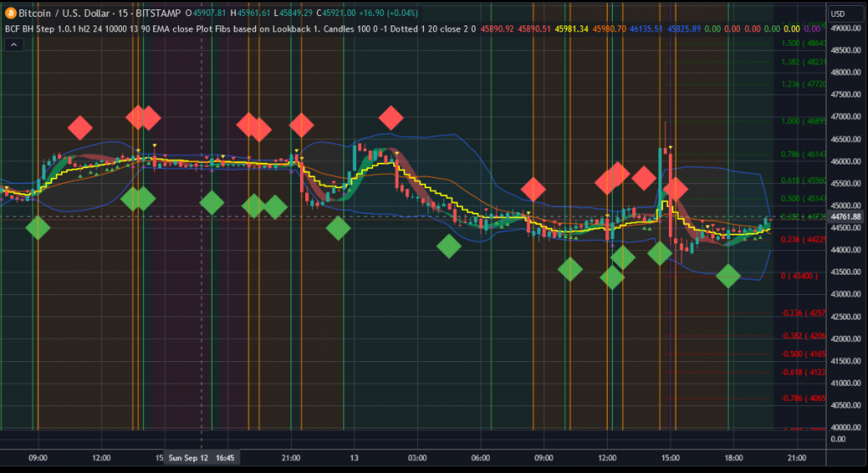Image resolution: width=868 pixels, height=473 pixels.
Task: Click the first red 45890.92 indicator value
Action: (x=498, y=29)
